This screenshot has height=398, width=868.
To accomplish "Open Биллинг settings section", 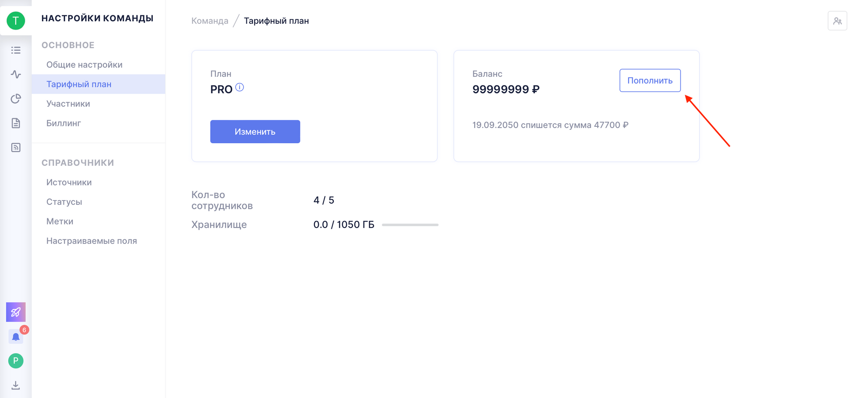I will [x=64, y=123].
